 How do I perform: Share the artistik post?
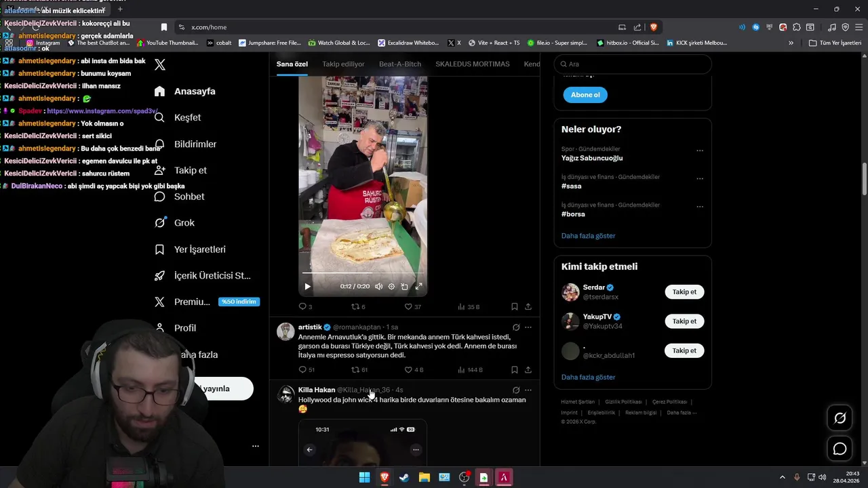[528, 369]
